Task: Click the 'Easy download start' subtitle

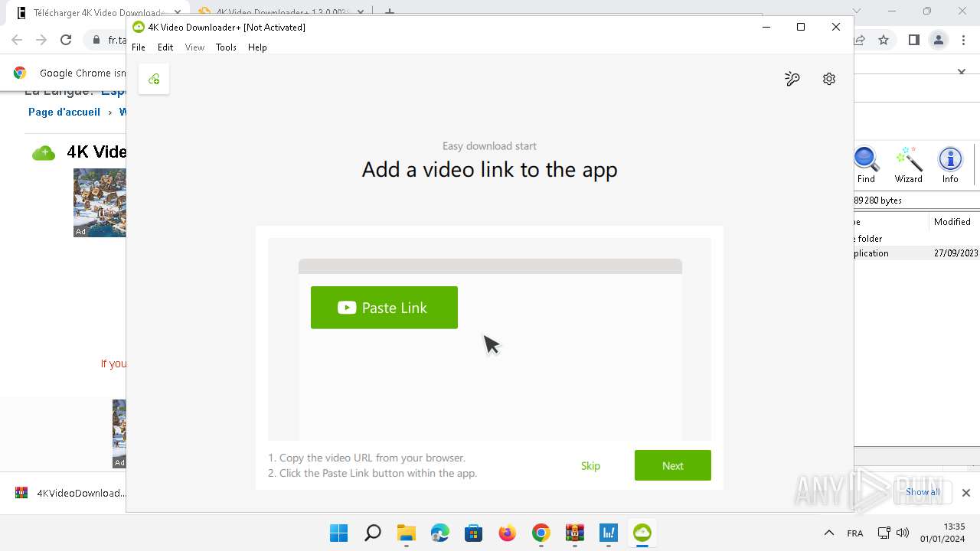Action: [x=489, y=145]
